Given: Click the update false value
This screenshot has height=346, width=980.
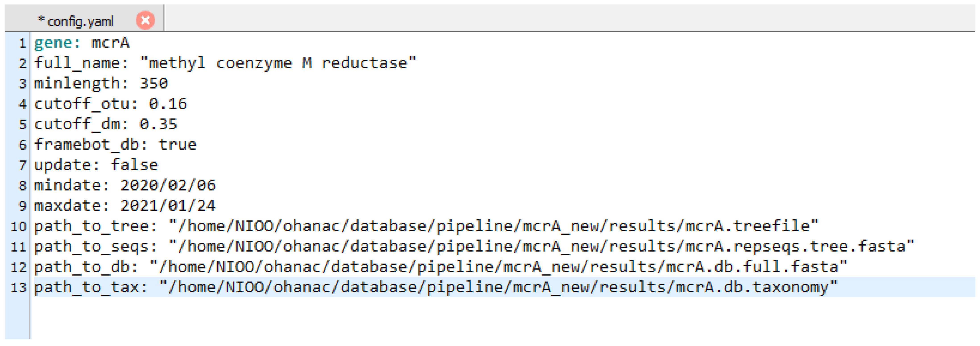Looking at the screenshot, I should click(x=134, y=165).
